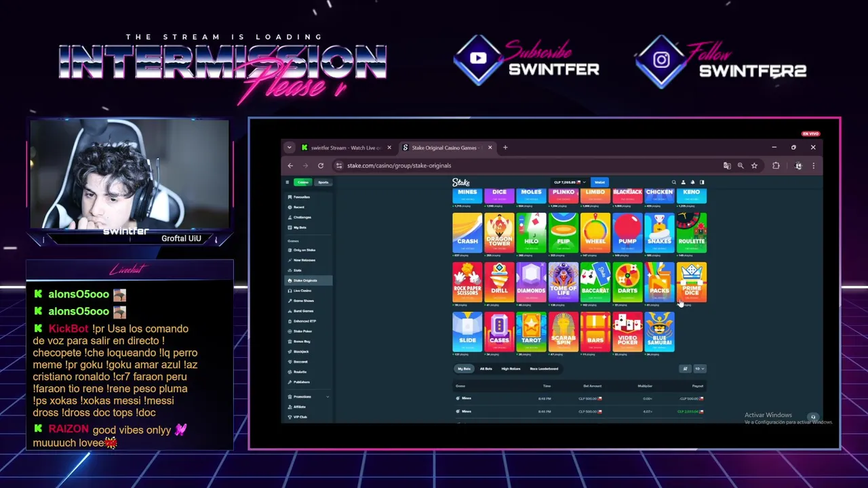The width and height of the screenshot is (868, 488).
Task: Select New Releases in sidebar
Action: (x=304, y=260)
